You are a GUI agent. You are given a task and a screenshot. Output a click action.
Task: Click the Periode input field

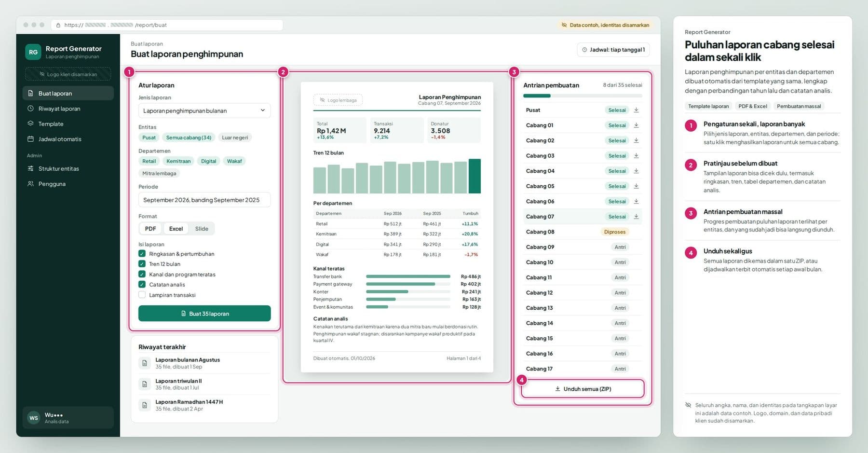point(204,200)
